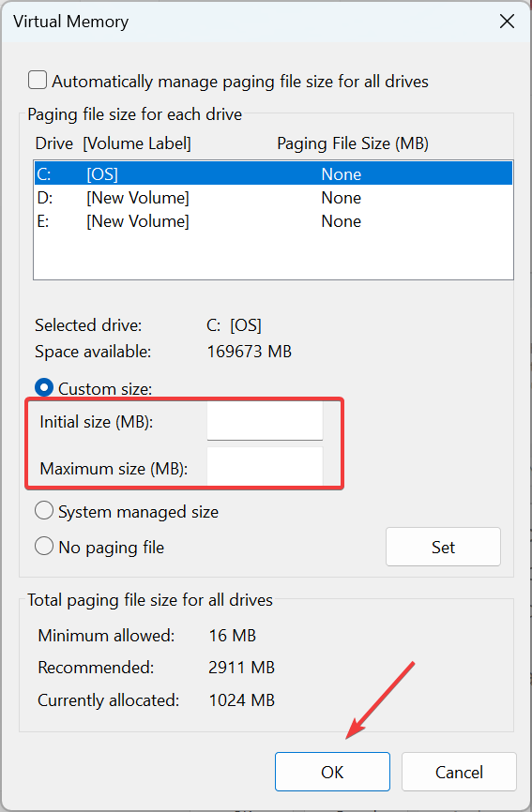532x812 pixels.
Task: Close the Virtual Memory dialog
Action: [x=507, y=22]
